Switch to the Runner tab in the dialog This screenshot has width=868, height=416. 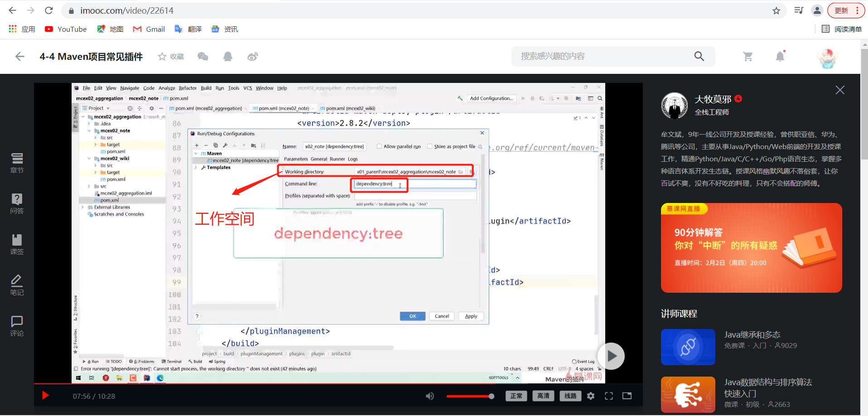[x=338, y=159]
